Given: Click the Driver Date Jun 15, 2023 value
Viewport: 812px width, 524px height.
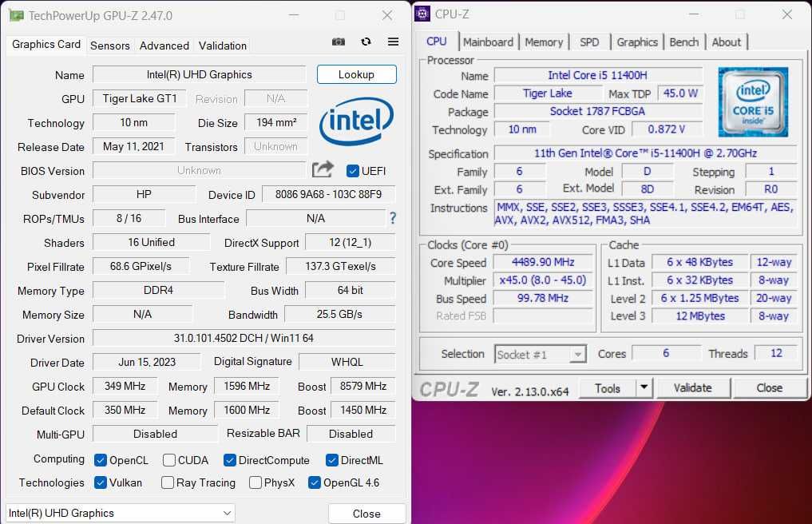Looking at the screenshot, I should [x=147, y=363].
